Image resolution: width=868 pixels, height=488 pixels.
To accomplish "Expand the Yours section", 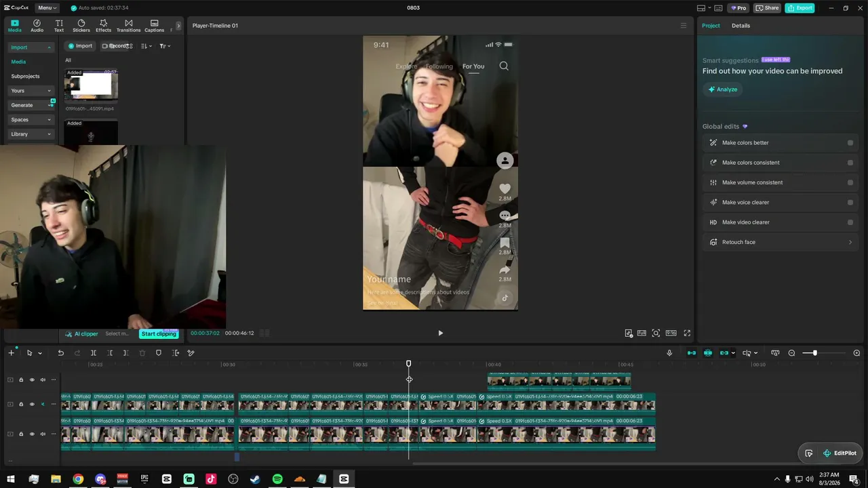I will pos(31,91).
